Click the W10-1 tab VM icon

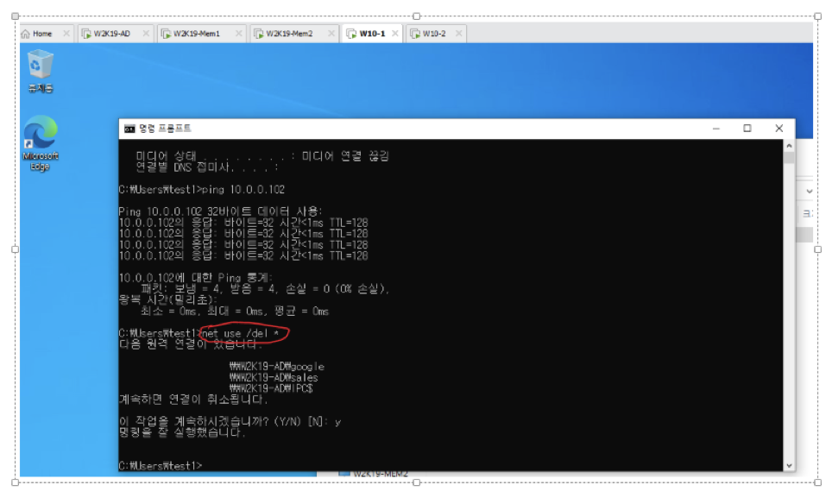point(351,34)
